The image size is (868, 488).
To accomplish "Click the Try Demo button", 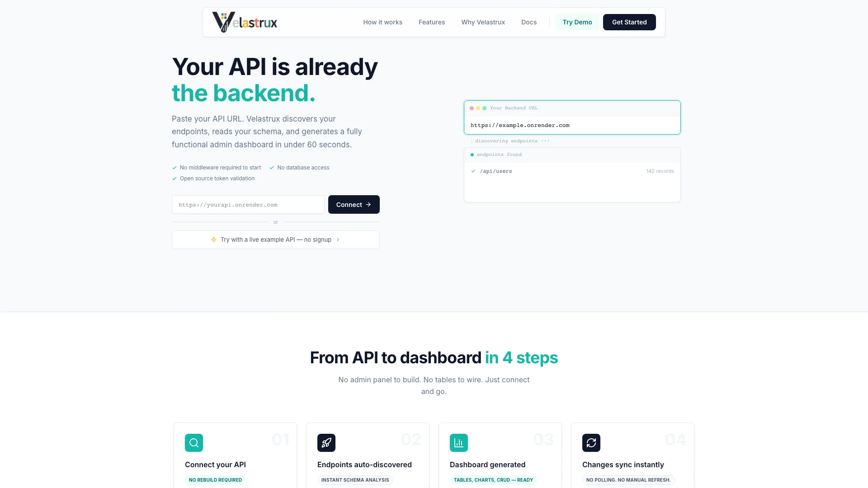I will click(577, 22).
